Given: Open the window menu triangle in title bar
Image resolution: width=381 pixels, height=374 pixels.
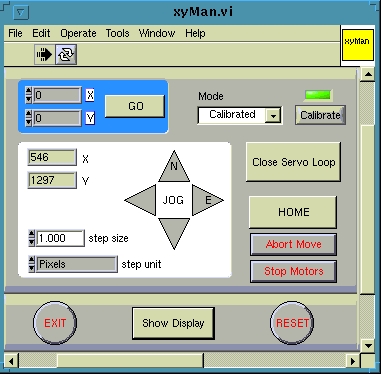Looking at the screenshot, I should 21,13.
